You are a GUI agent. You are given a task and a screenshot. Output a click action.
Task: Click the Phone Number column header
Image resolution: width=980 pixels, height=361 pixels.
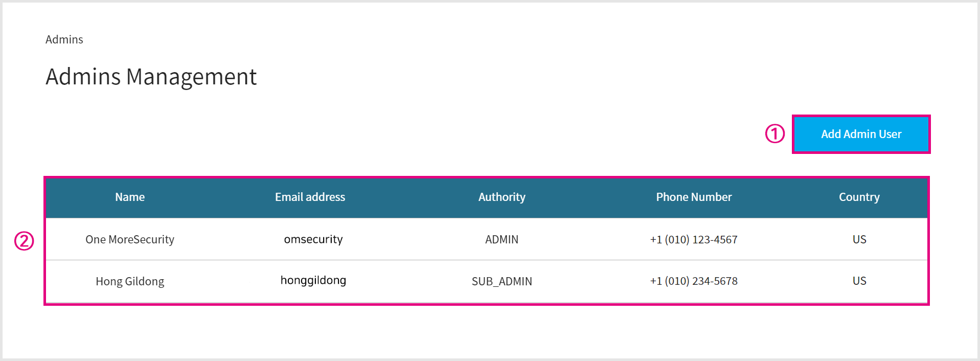694,197
